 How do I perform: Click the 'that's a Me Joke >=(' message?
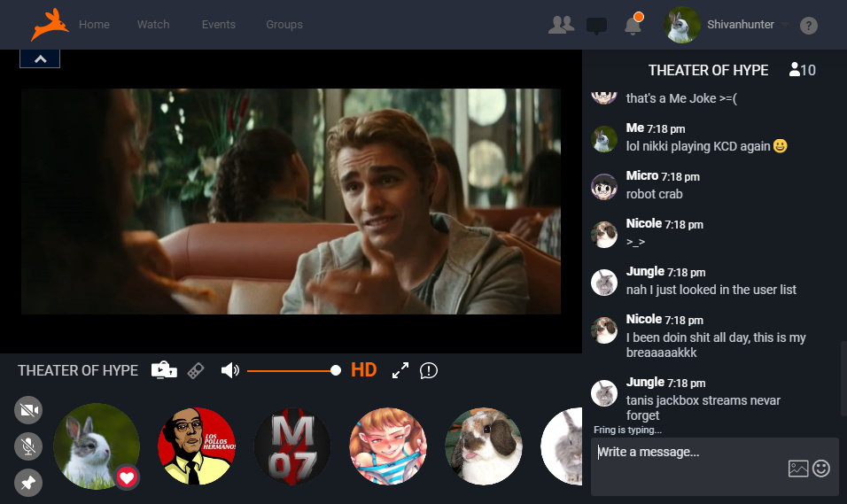(681, 98)
